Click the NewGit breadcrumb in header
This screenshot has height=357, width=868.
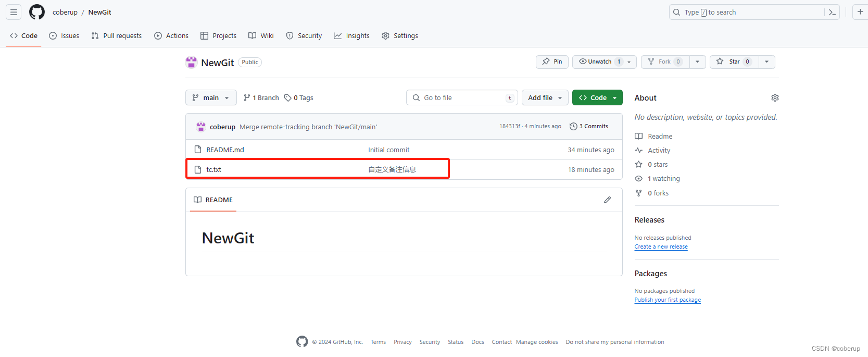click(x=99, y=12)
